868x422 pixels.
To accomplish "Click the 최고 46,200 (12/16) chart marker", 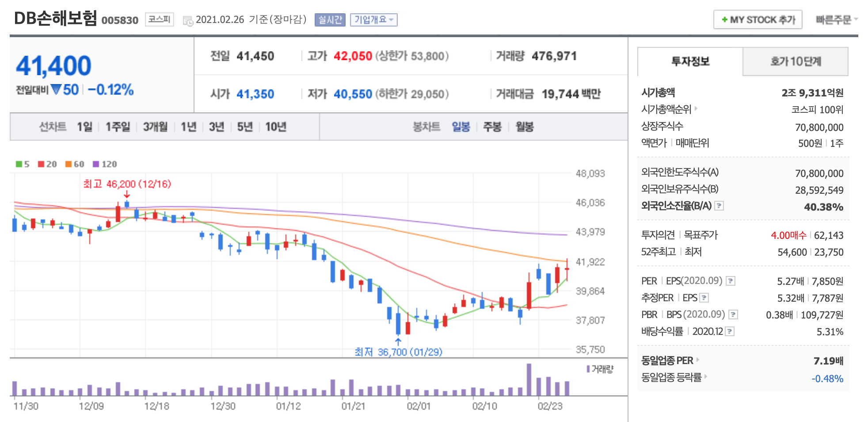I will click(127, 184).
